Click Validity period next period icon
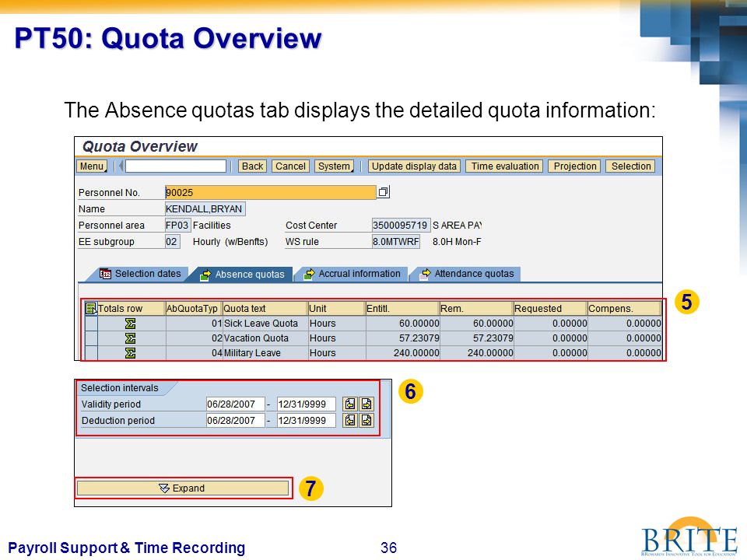 366,404
